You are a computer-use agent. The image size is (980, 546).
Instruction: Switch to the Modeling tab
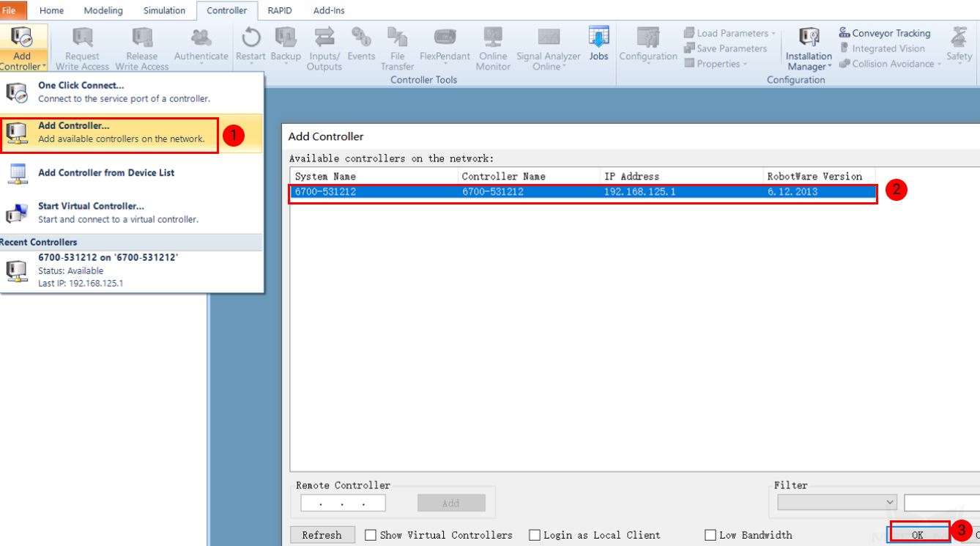(x=103, y=10)
